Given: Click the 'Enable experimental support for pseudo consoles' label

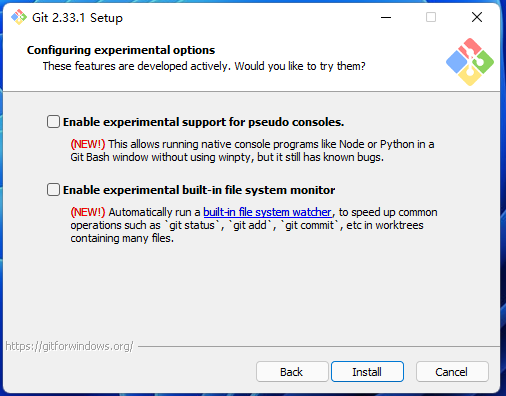Looking at the screenshot, I should [x=203, y=122].
